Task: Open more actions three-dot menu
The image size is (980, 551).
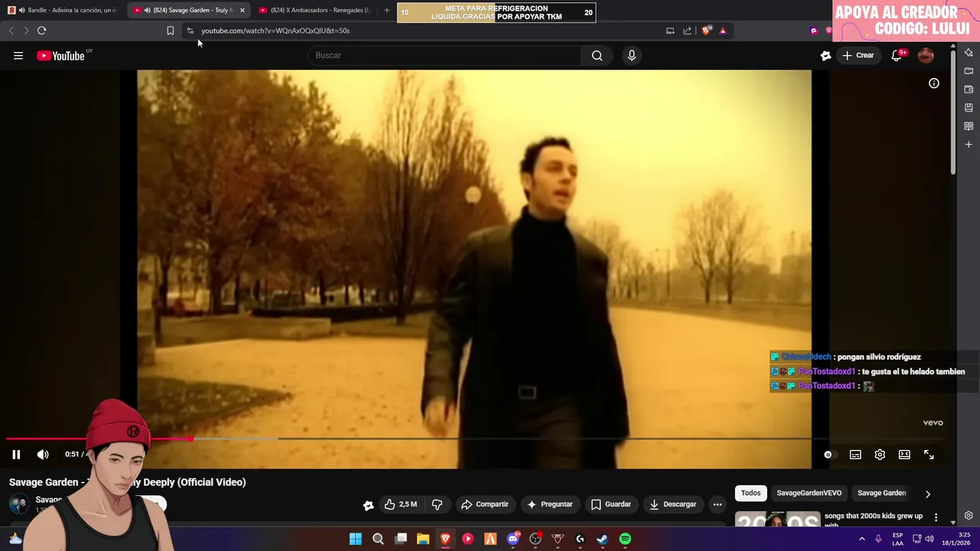Action: (x=717, y=504)
